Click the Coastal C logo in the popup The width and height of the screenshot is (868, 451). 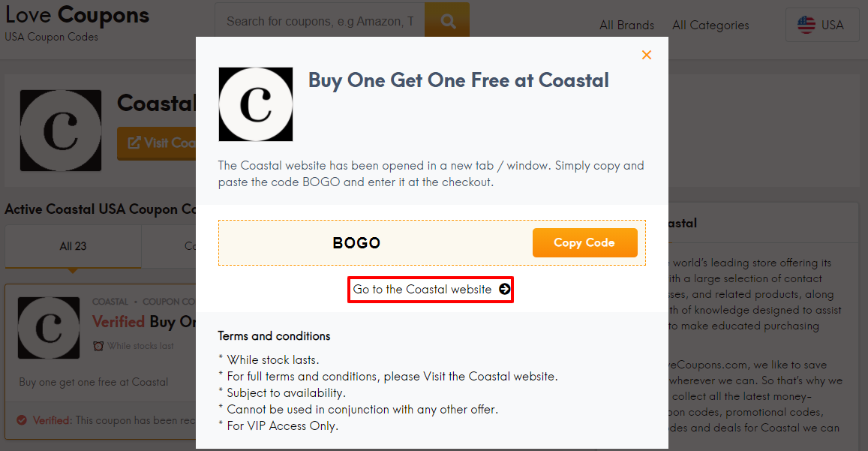pyautogui.click(x=255, y=102)
